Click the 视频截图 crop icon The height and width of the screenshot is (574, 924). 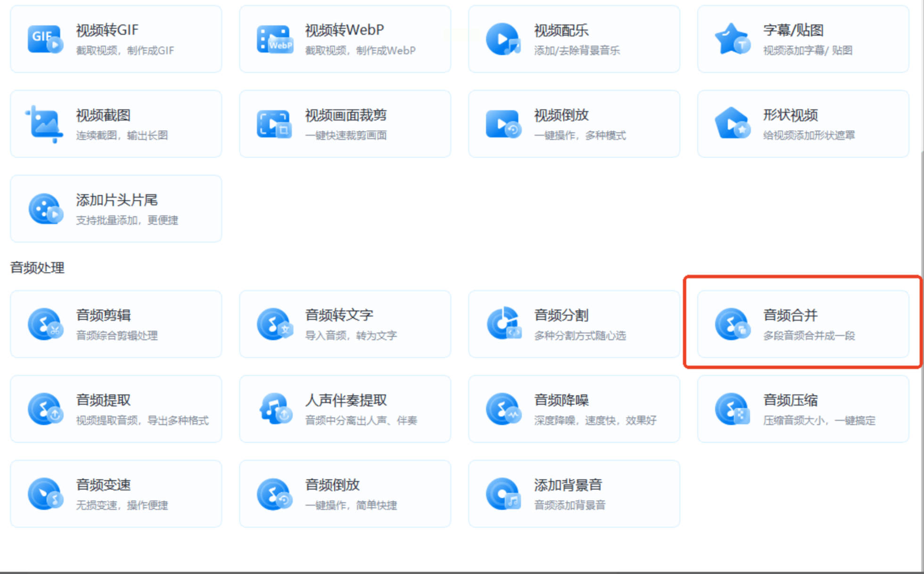pyautogui.click(x=45, y=124)
